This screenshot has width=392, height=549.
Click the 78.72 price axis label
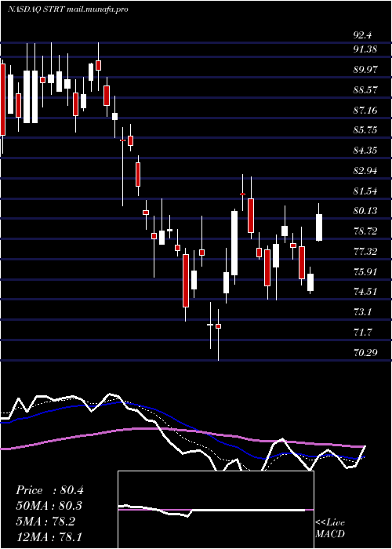(x=365, y=231)
